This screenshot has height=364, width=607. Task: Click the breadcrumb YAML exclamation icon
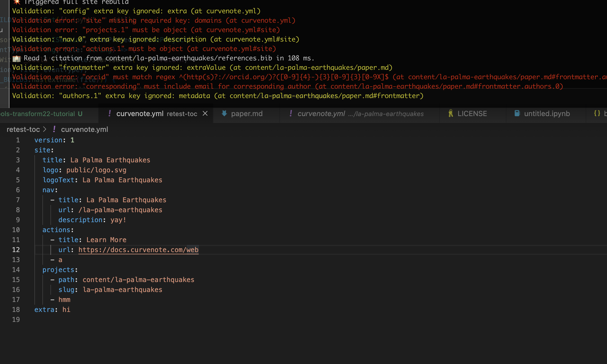54,129
